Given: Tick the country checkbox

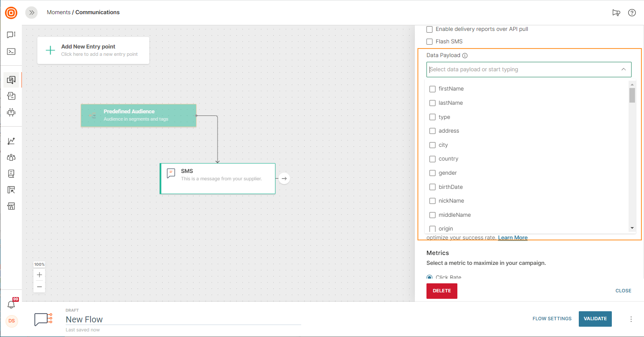Looking at the screenshot, I should (x=432, y=159).
